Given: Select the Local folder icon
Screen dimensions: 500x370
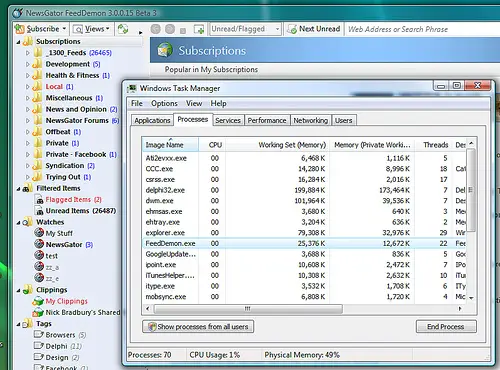Looking at the screenshot, I should point(37,87).
